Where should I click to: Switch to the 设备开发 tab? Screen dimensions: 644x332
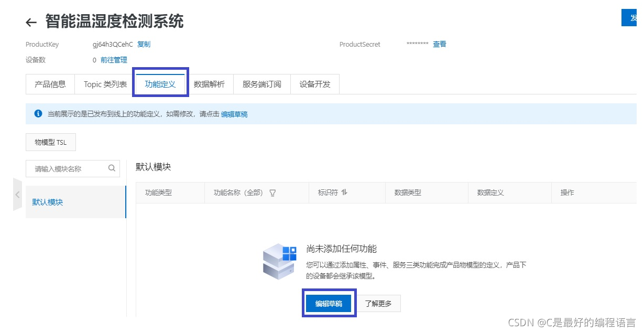pyautogui.click(x=315, y=84)
